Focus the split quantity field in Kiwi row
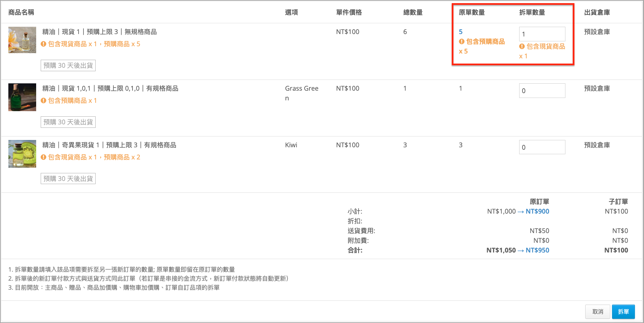644x323 pixels. [x=542, y=147]
